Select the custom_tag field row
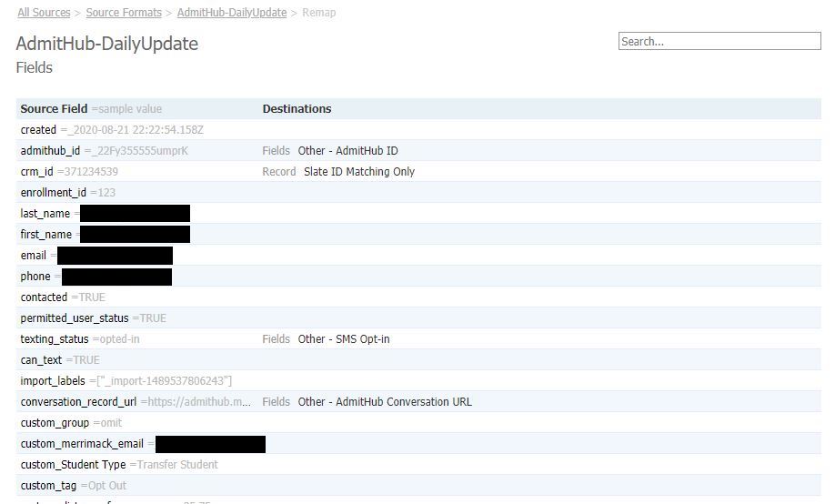This screenshot has width=835, height=504. [x=418, y=486]
